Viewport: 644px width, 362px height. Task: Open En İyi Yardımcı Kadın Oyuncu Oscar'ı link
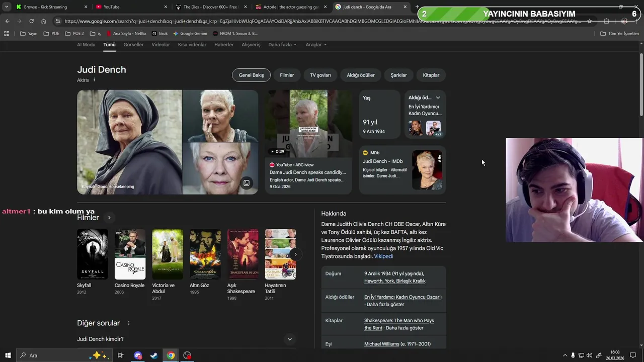pos(403,297)
